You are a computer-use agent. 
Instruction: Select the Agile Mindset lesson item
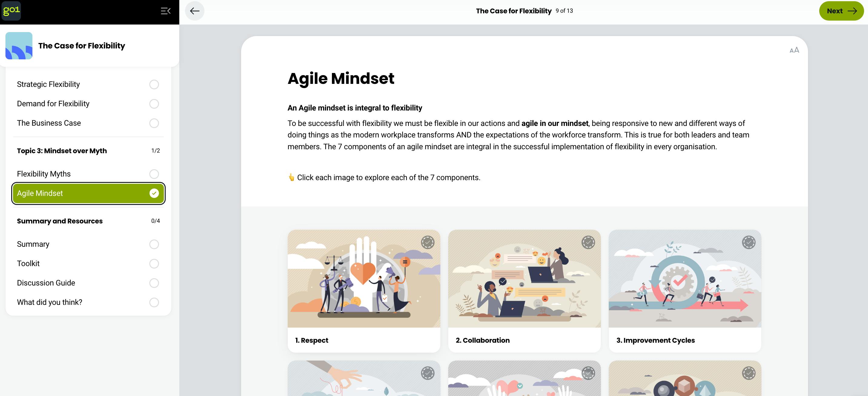(88, 193)
